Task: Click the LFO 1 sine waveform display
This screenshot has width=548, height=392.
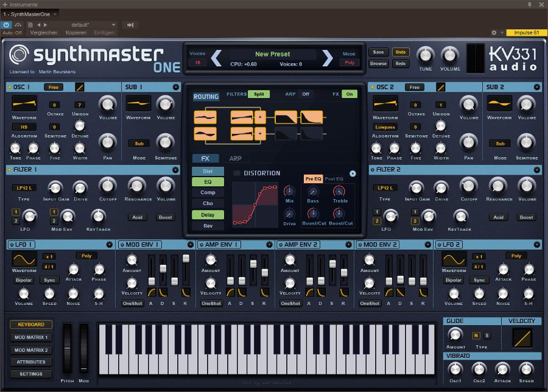Action: 24,259
